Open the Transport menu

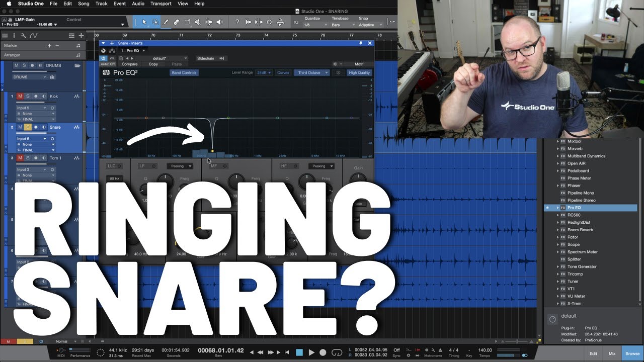click(161, 4)
